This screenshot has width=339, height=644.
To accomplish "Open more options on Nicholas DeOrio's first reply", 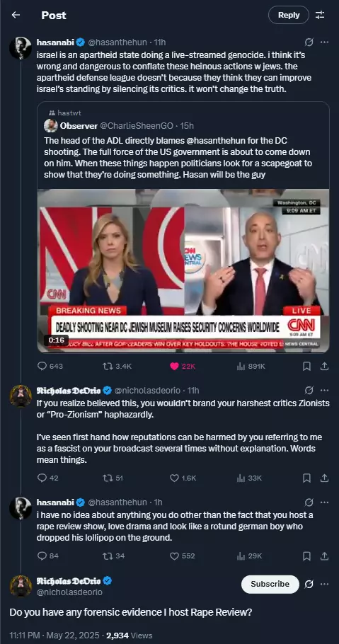I will point(324,390).
